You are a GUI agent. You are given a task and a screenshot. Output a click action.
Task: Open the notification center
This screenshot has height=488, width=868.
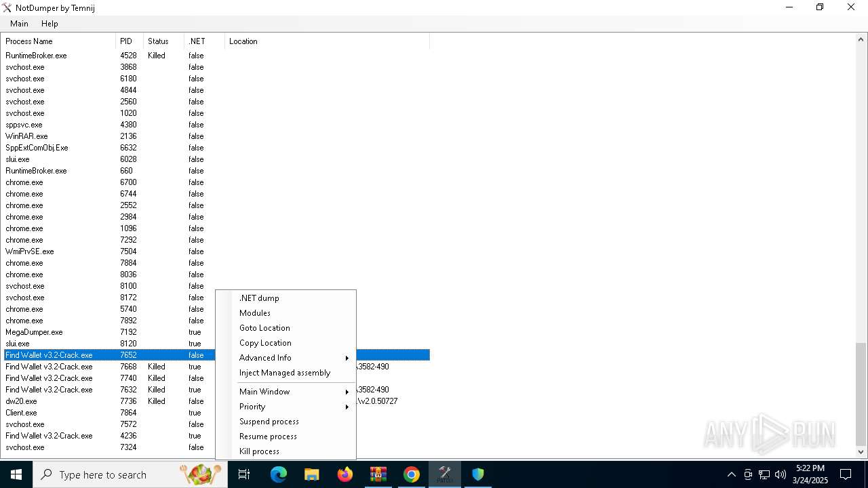pyautogui.click(x=846, y=474)
